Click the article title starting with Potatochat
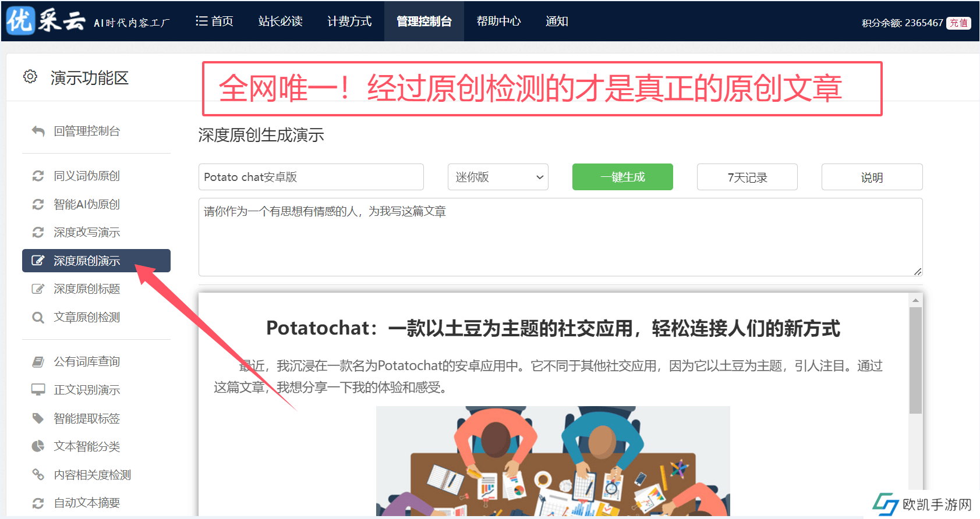The width and height of the screenshot is (980, 519). 553,328
